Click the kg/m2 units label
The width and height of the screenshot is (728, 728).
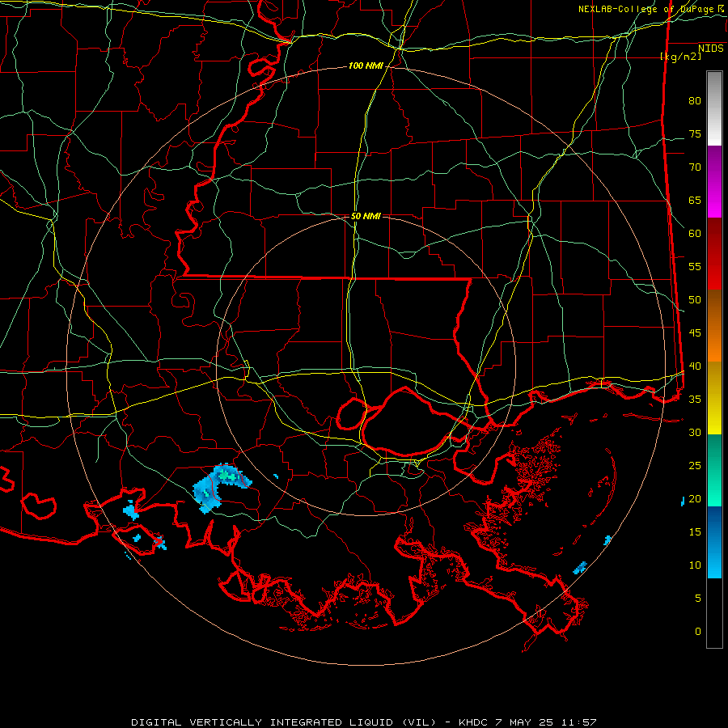click(680, 57)
